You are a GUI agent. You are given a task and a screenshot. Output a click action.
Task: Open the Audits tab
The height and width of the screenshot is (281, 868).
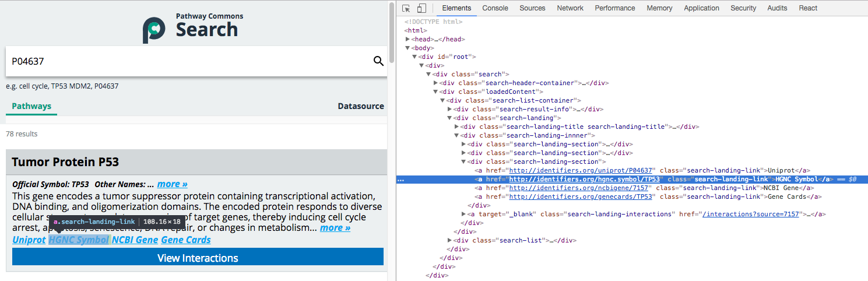[777, 8]
